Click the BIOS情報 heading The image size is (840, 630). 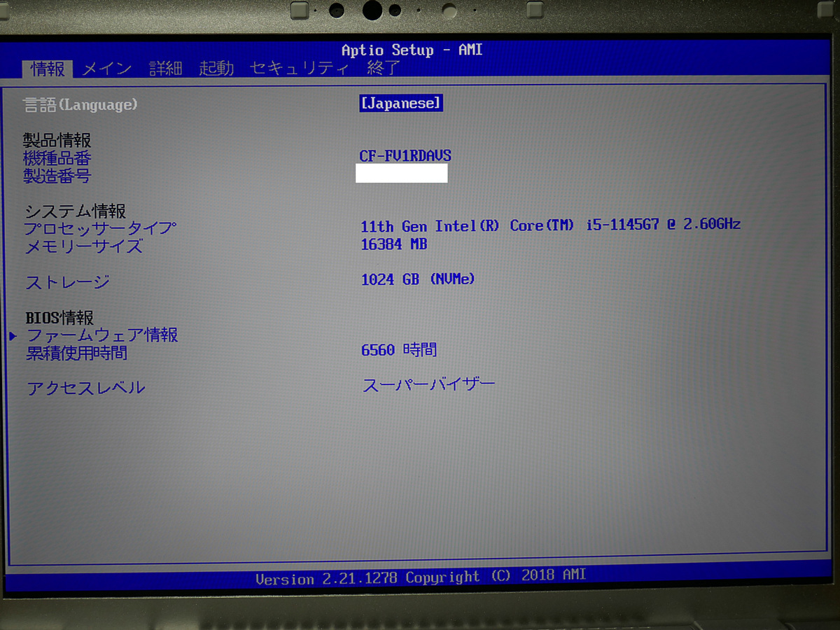pos(59,318)
